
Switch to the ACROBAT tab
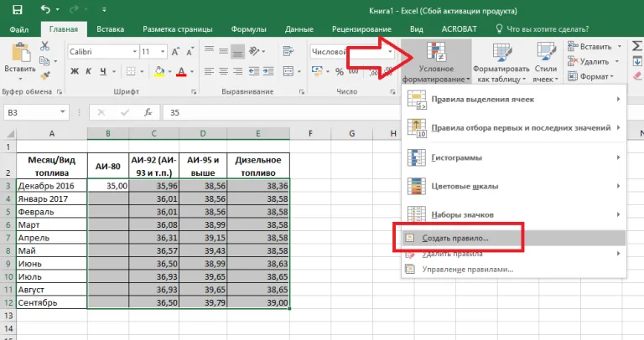click(459, 29)
